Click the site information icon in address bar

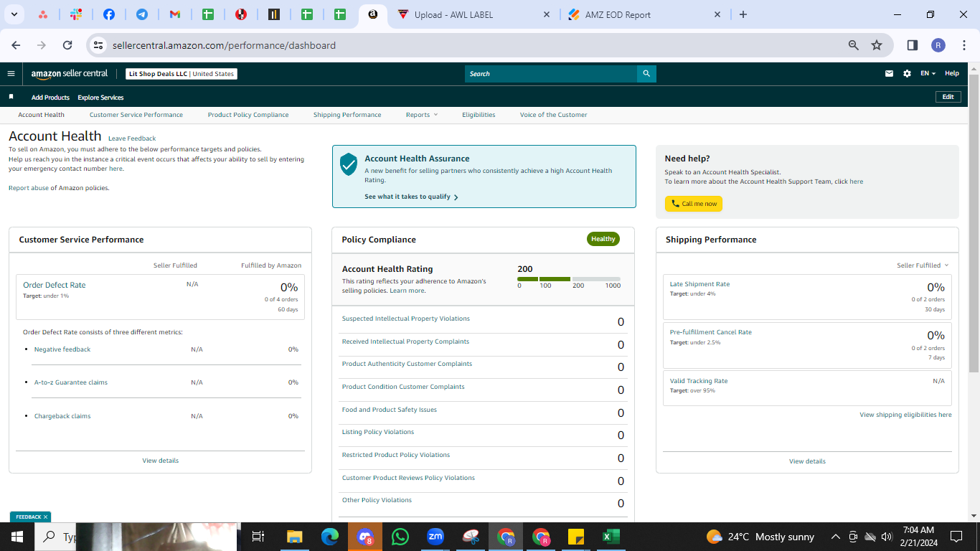[99, 45]
